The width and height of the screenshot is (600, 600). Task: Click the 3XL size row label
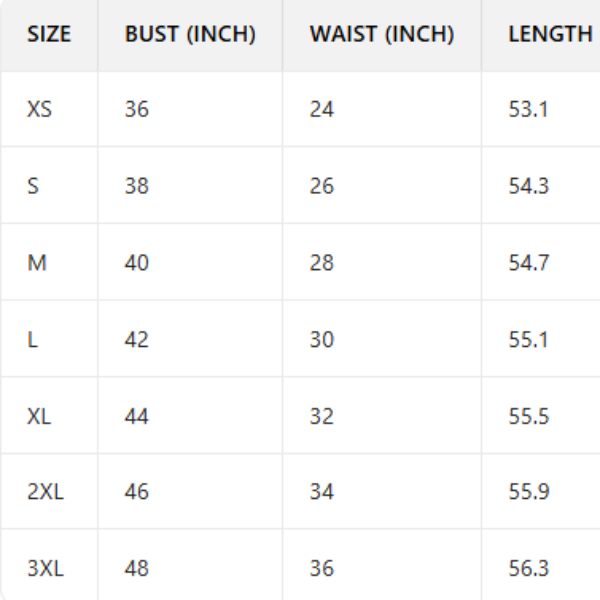[45, 569]
